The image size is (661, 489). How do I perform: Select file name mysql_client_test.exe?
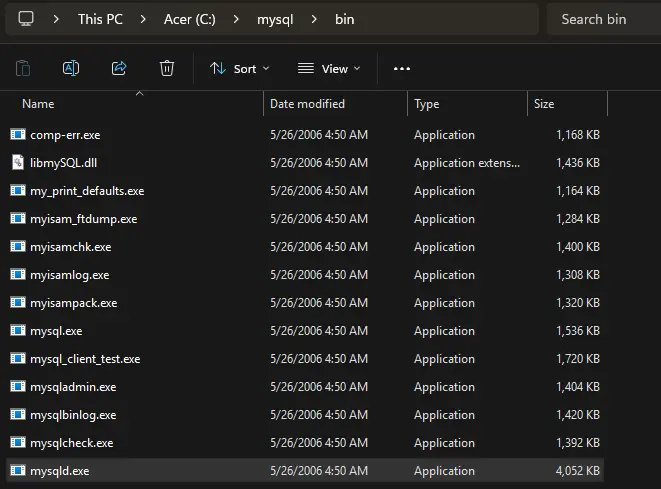click(x=85, y=359)
